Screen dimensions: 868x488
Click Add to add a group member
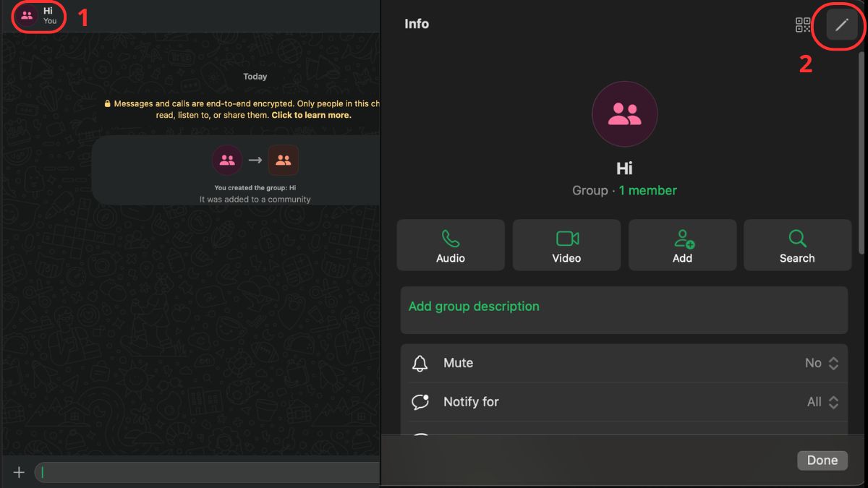point(682,245)
